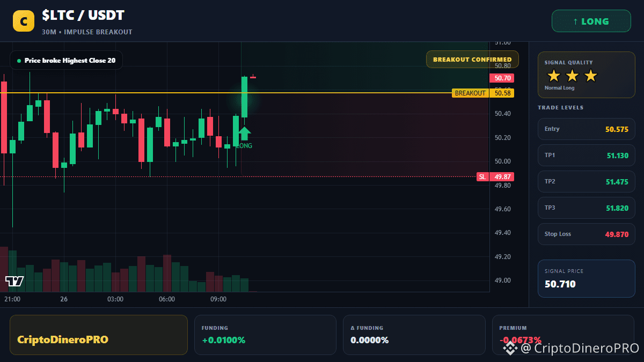Click the Entry 50.575 trade level row
644x362 pixels.
click(587, 129)
